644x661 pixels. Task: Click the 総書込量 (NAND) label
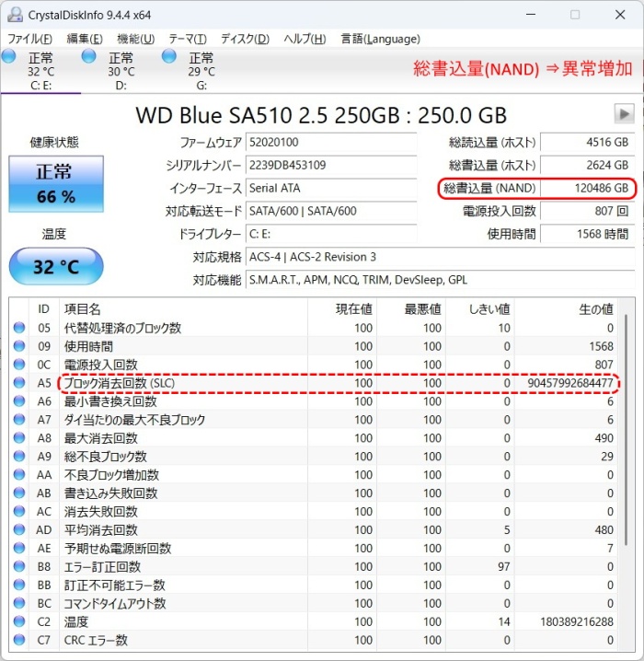(489, 189)
